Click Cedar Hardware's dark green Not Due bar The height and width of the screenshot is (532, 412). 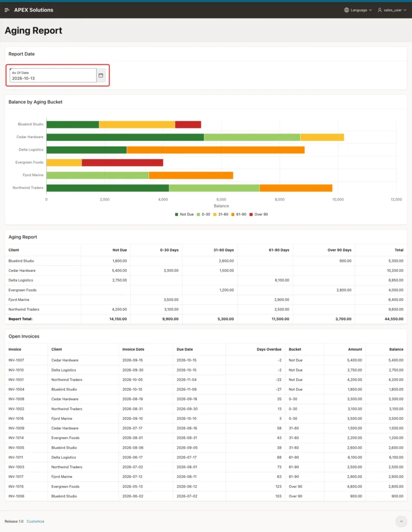pyautogui.click(x=125, y=137)
